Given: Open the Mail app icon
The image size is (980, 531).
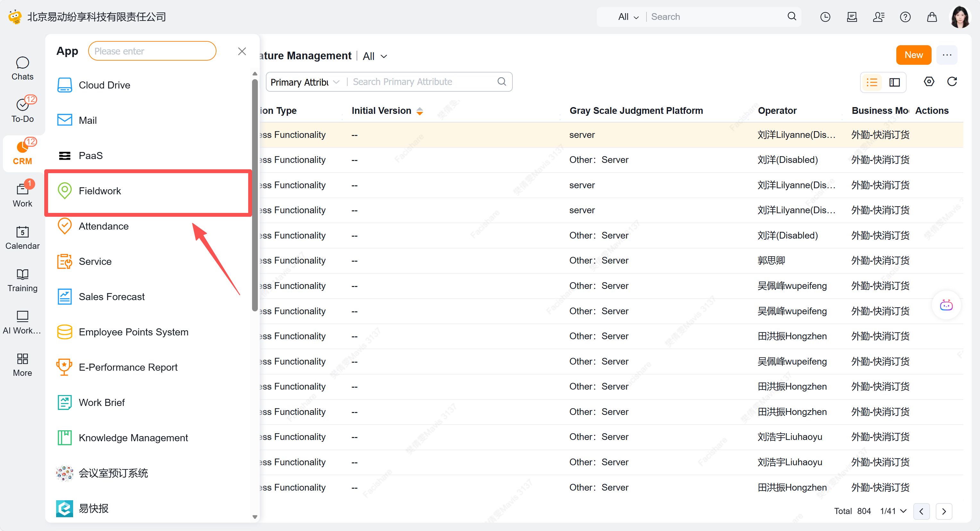Looking at the screenshot, I should tap(64, 120).
